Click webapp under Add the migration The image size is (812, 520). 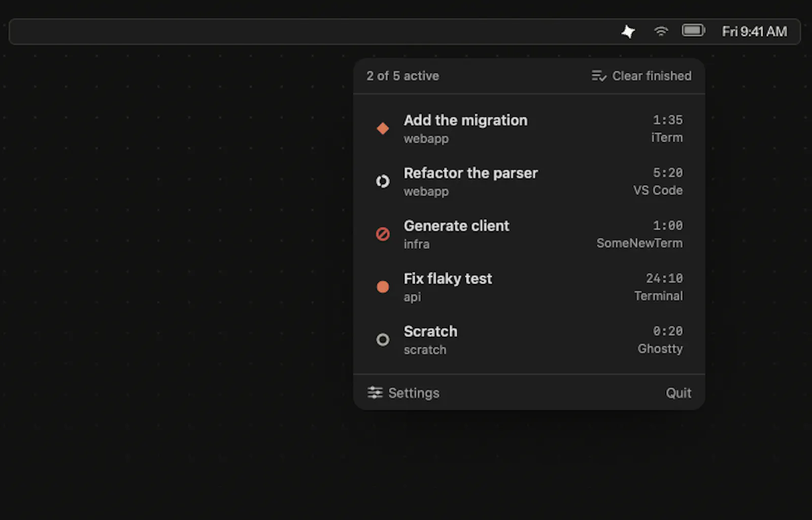(x=426, y=138)
